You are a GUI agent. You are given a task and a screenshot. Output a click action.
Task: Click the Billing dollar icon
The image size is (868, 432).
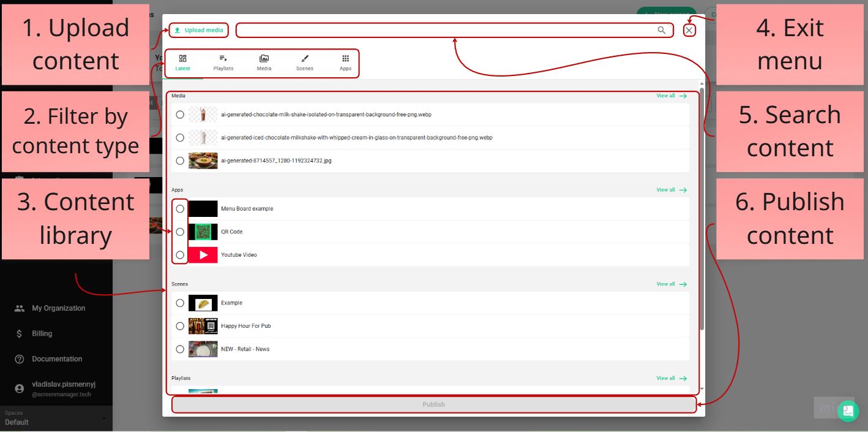point(20,334)
